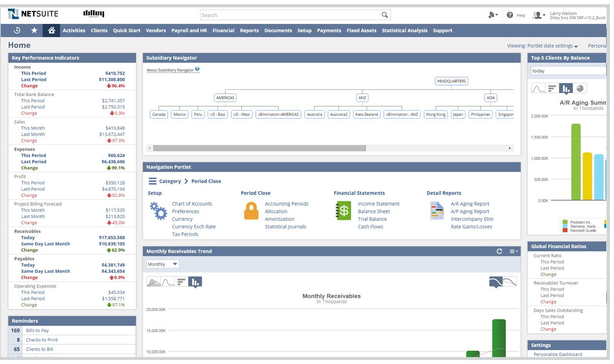Open the Personalize Dashboard link
The image size is (614, 364).
pyautogui.click(x=558, y=354)
